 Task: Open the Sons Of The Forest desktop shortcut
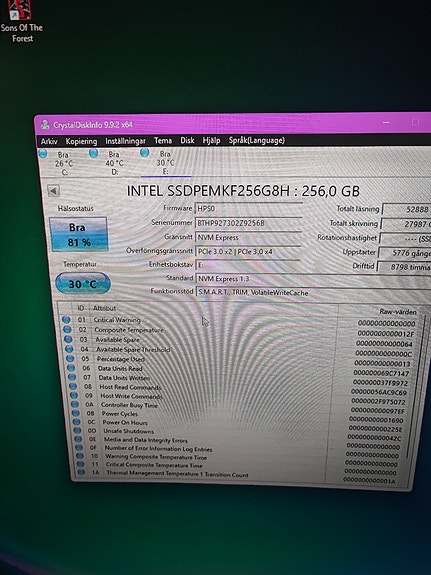[x=21, y=21]
